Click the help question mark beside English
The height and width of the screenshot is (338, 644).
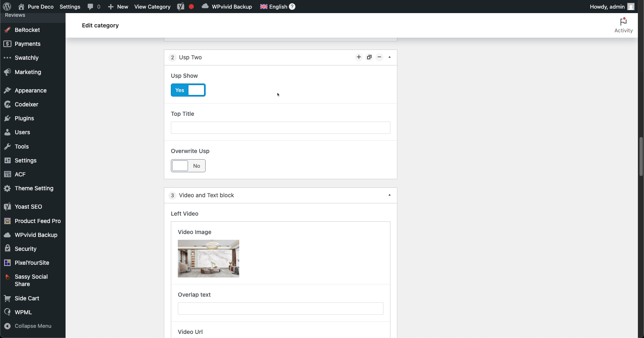tap(292, 7)
